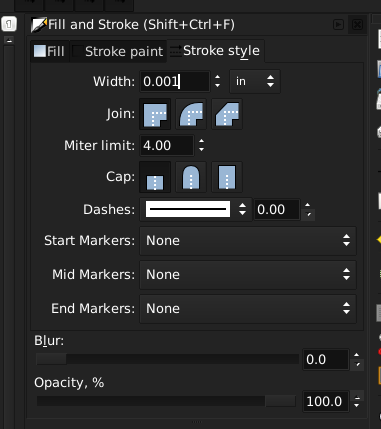
Task: Select the bevel join icon
Action: coord(227,114)
